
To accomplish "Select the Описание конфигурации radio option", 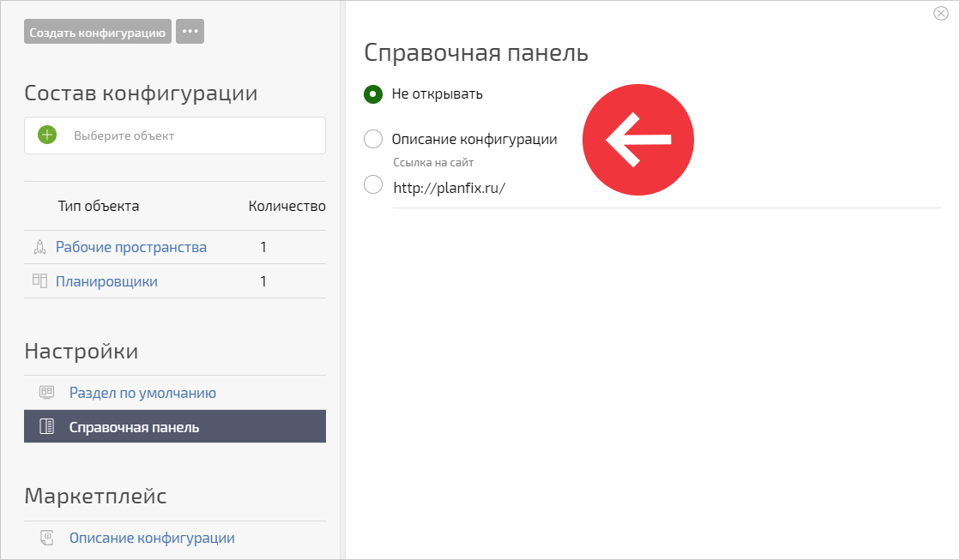I will [x=373, y=139].
